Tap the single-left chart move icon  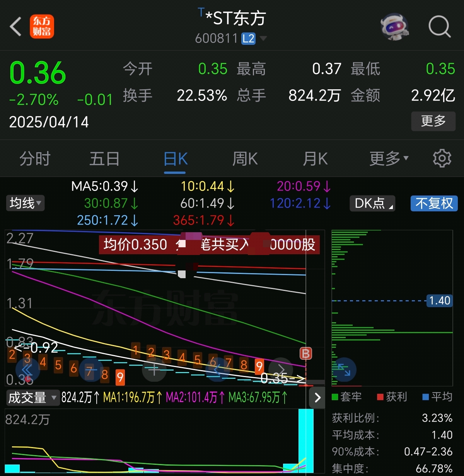click(217, 370)
